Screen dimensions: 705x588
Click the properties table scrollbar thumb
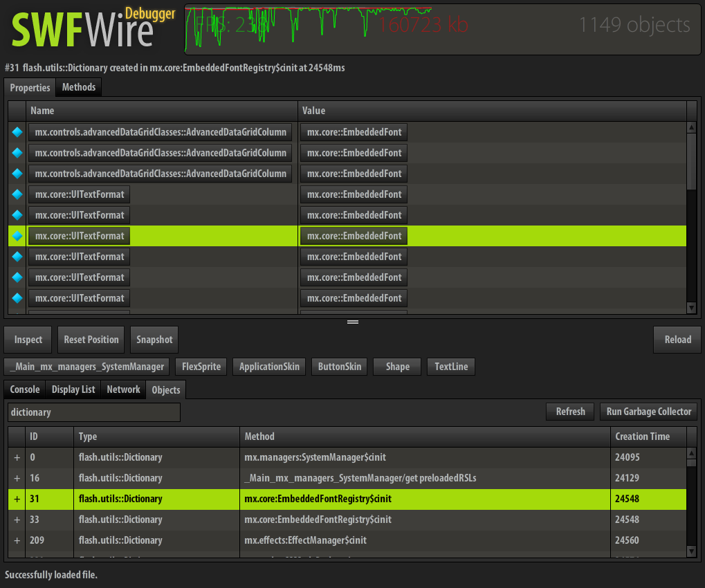tap(692, 161)
